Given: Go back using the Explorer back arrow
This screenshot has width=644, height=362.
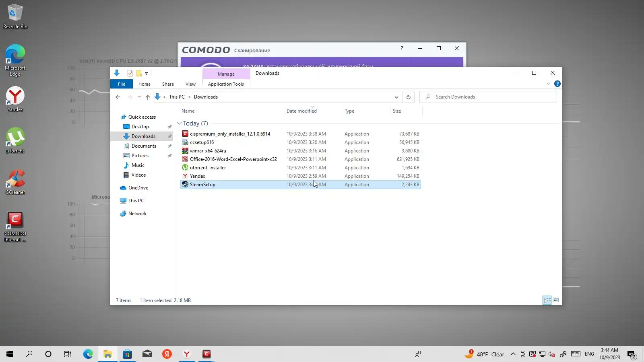Looking at the screenshot, I should pos(118,97).
